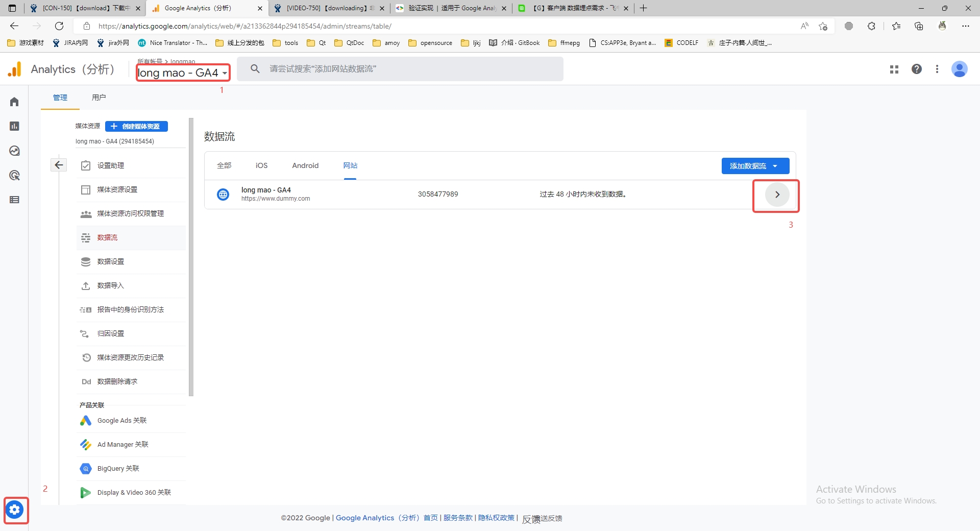Open the tab actions menu icon at top left

[x=12, y=8]
